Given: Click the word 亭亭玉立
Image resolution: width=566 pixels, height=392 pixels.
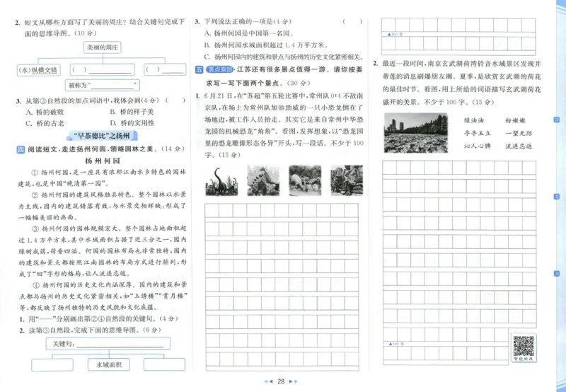Looking at the screenshot, I should coord(477,133).
